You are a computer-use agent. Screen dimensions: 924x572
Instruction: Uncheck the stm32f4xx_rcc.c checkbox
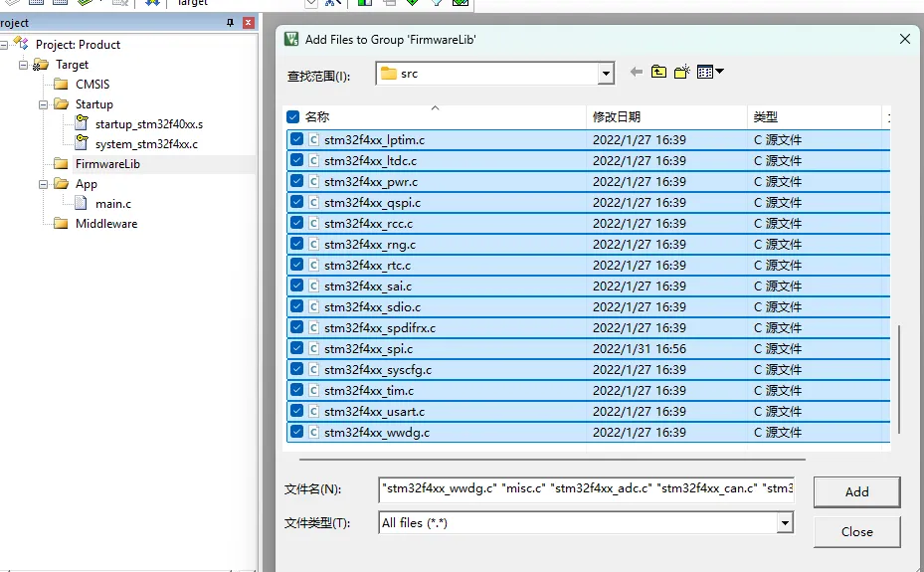[296, 223]
